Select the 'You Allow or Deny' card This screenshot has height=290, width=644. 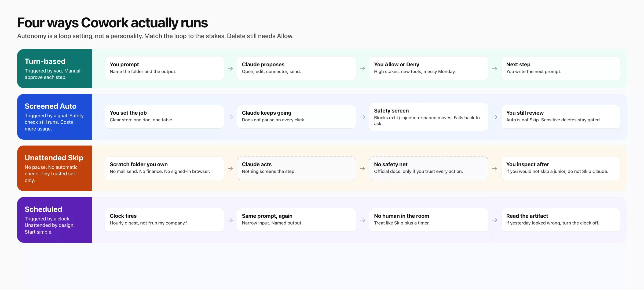(x=429, y=68)
